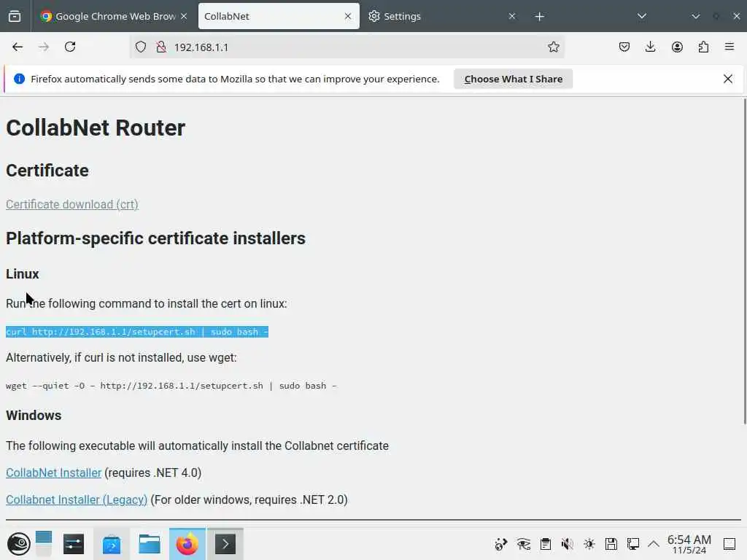Switch to Google Chrome Web Browser tab
The width and height of the screenshot is (747, 560).
point(114,16)
